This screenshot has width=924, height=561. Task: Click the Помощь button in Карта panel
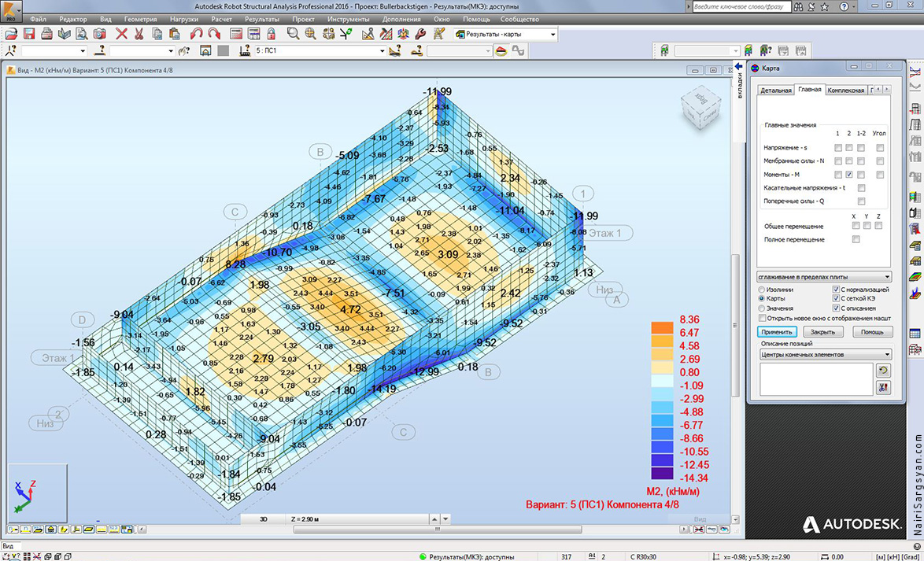click(873, 332)
